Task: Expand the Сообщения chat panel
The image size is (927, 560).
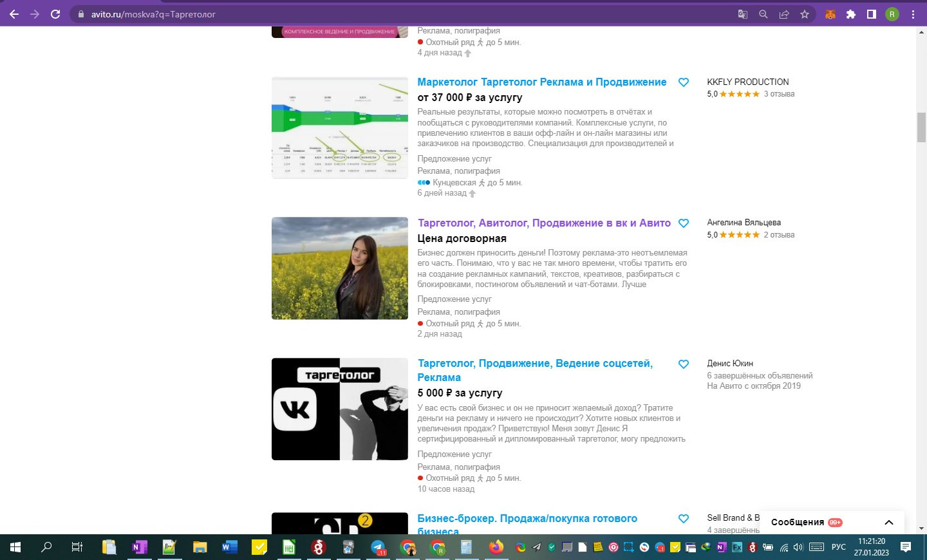Action: pos(832,522)
